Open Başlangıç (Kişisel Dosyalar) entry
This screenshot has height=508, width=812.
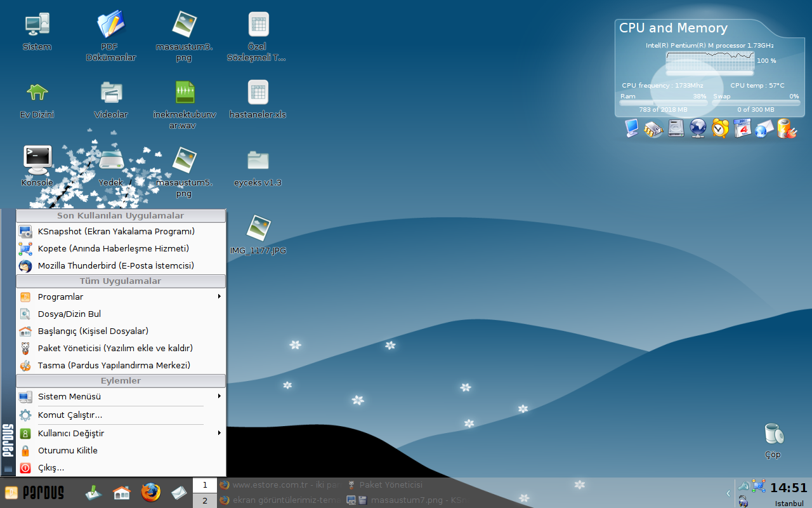coord(121,331)
